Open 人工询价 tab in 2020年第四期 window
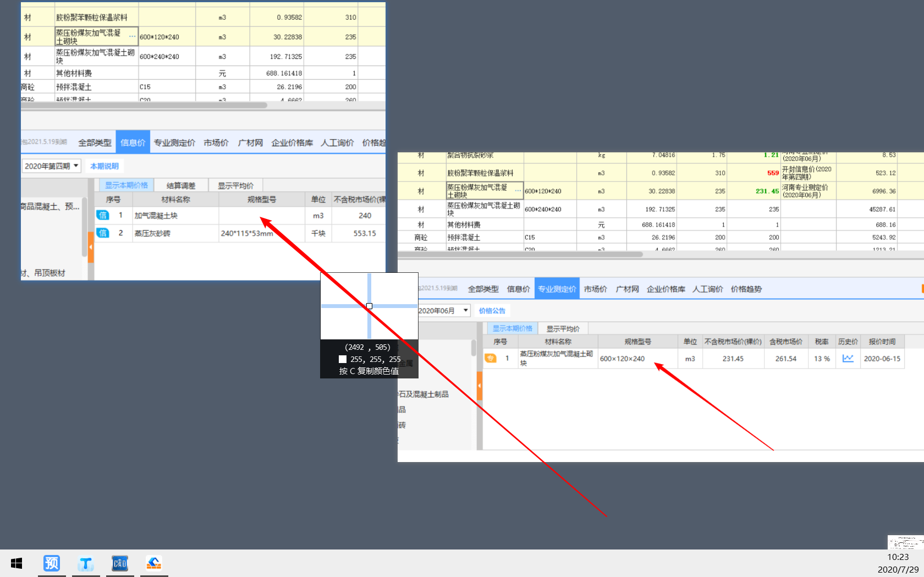Screen dimensions: 924x577 pos(337,143)
